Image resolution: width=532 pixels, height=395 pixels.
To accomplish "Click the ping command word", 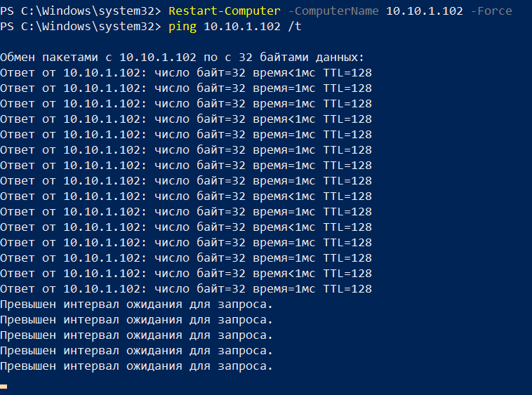I will pos(182,27).
